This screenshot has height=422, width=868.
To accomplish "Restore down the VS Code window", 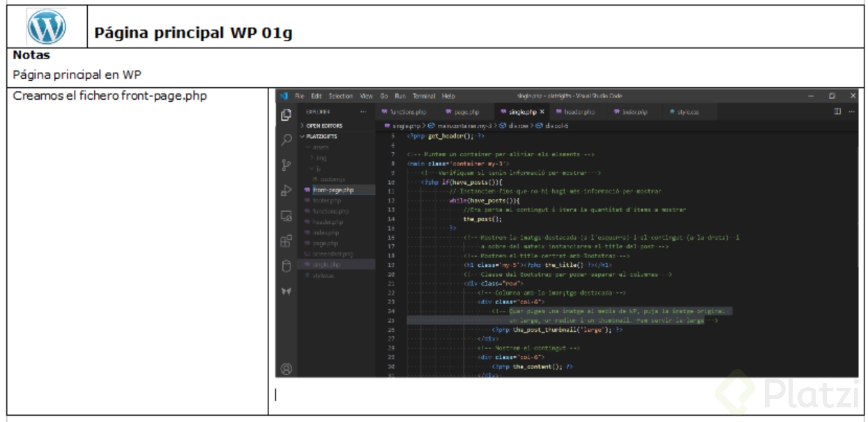I will click(x=832, y=96).
